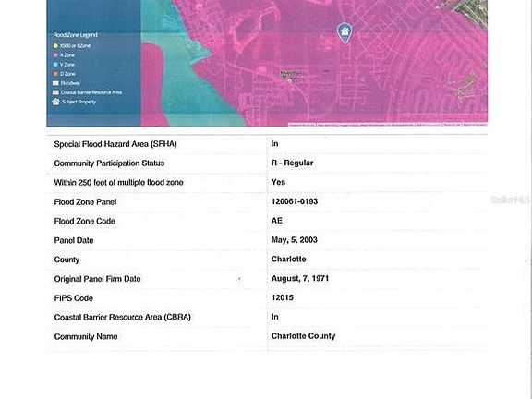532x399 pixels.
Task: Click the Original Panel Firm Date label
Action: point(97,279)
